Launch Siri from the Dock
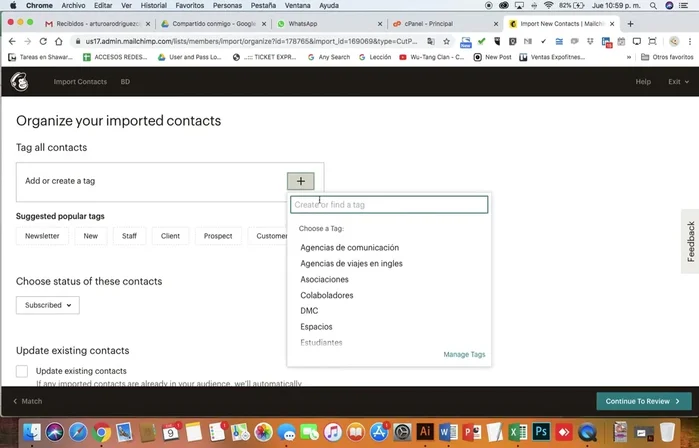699x448 pixels. [55, 432]
